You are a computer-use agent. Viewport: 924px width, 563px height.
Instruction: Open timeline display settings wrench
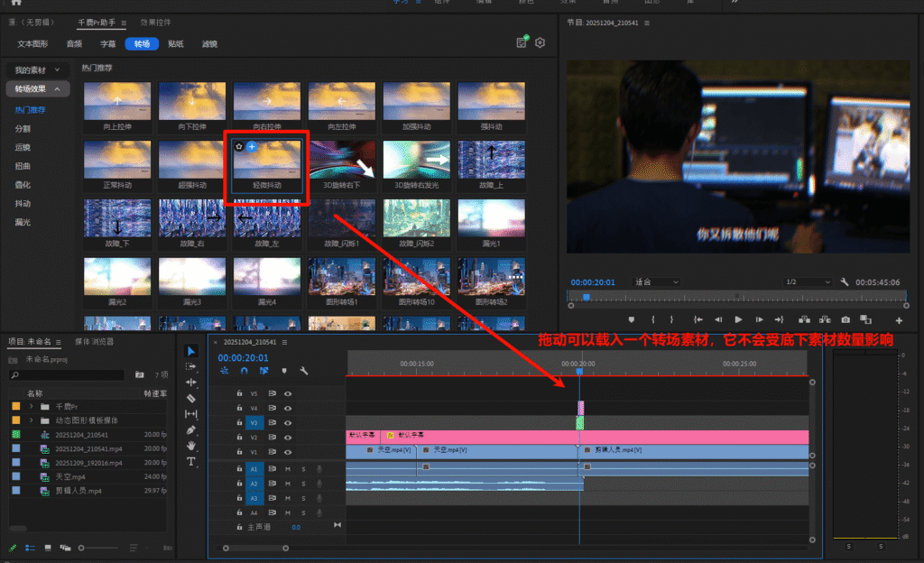tap(304, 371)
